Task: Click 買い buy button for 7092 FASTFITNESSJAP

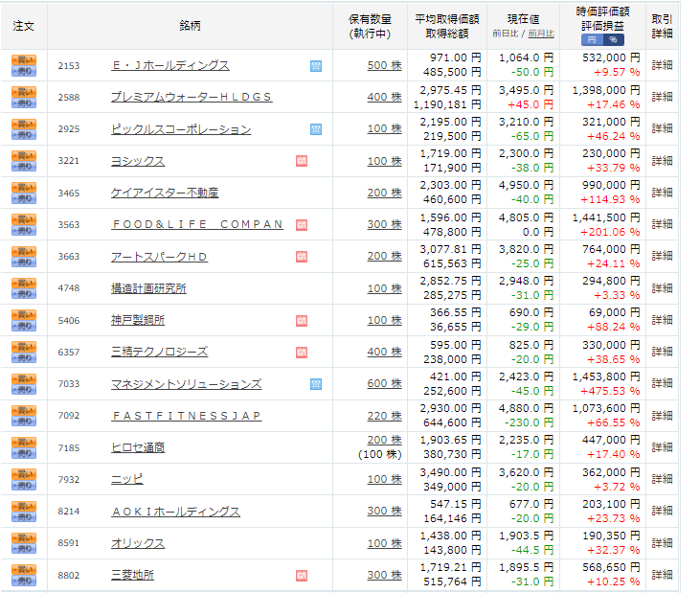Action: 24,410
